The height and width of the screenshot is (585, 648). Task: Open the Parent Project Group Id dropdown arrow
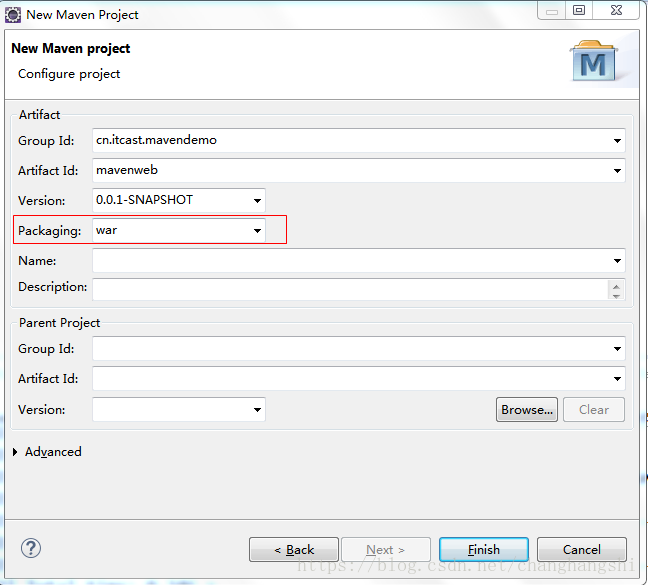[x=617, y=349]
